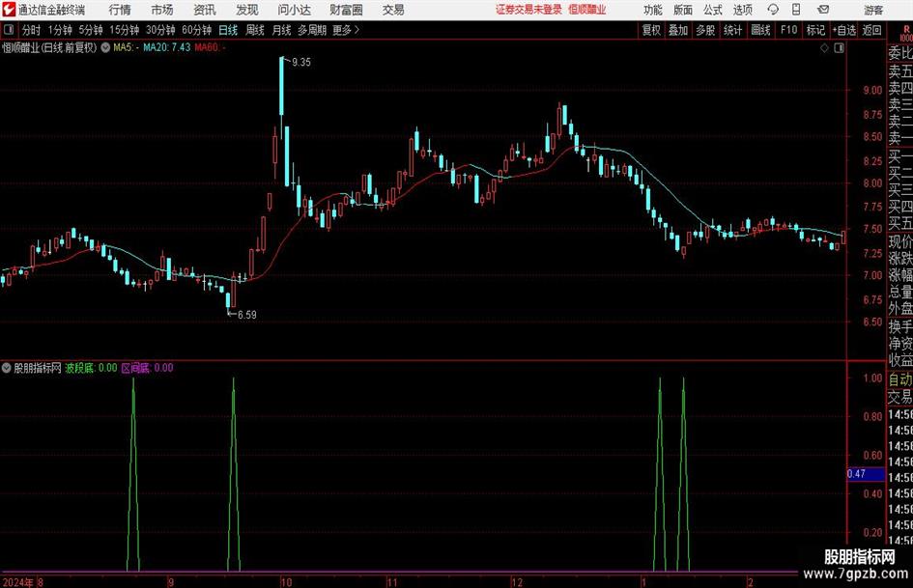Switch to the 1分钟 period

(60, 30)
